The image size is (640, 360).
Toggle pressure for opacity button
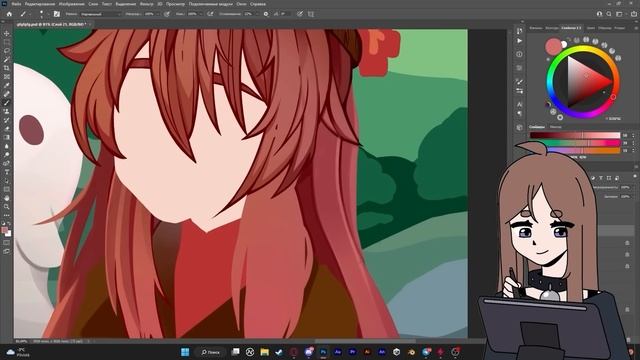pyautogui.click(x=167, y=14)
